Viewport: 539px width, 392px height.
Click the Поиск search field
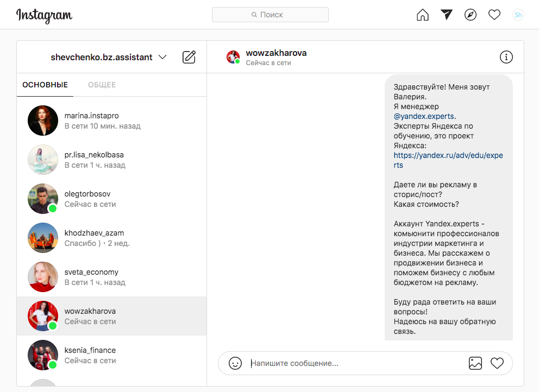(x=270, y=15)
